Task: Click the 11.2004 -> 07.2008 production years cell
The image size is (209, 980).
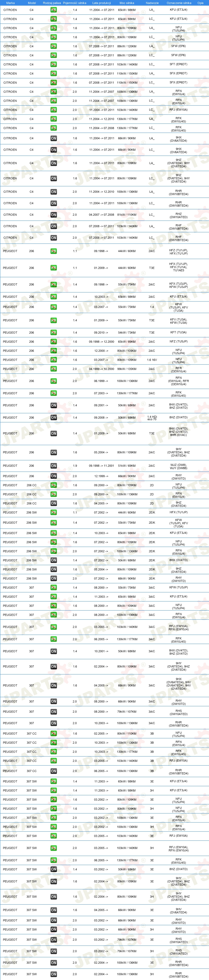Action: (102, 128)
